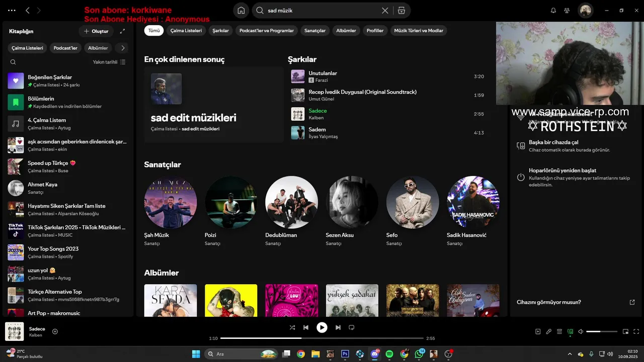The image size is (644, 362).
Task: Select the Çalma Listeleri search filter
Action: click(186, 31)
